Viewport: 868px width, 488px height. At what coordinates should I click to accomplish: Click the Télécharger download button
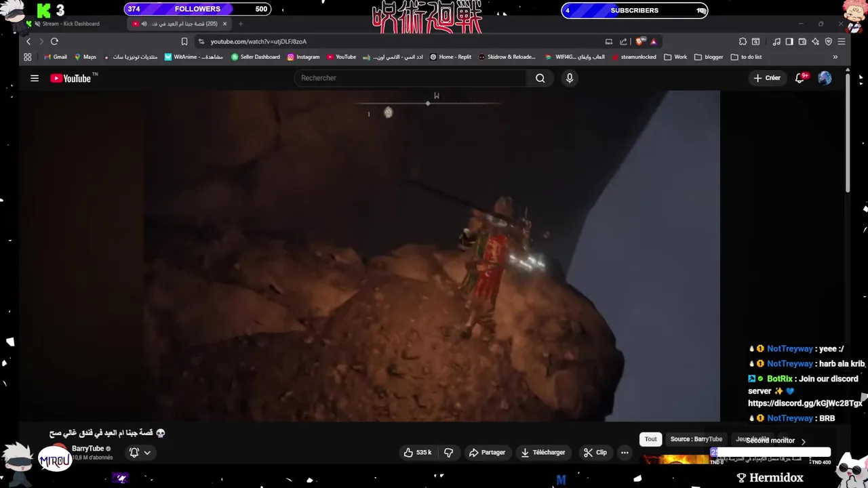(543, 452)
